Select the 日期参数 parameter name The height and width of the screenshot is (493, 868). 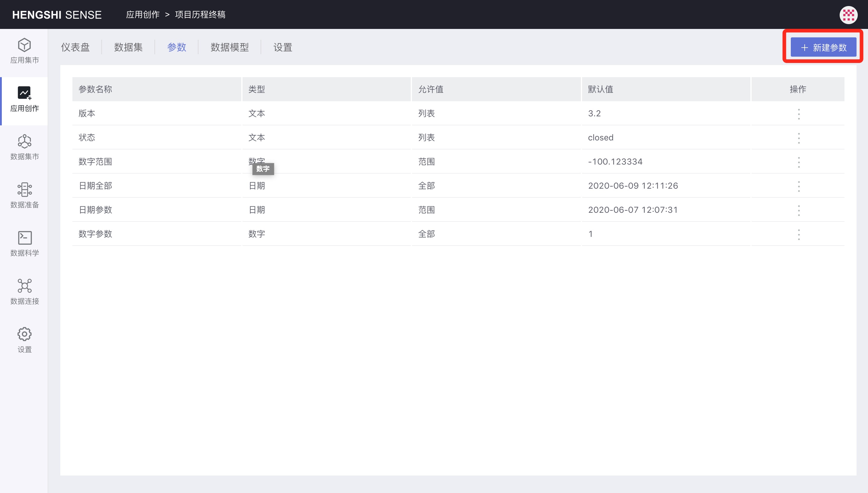(x=95, y=210)
